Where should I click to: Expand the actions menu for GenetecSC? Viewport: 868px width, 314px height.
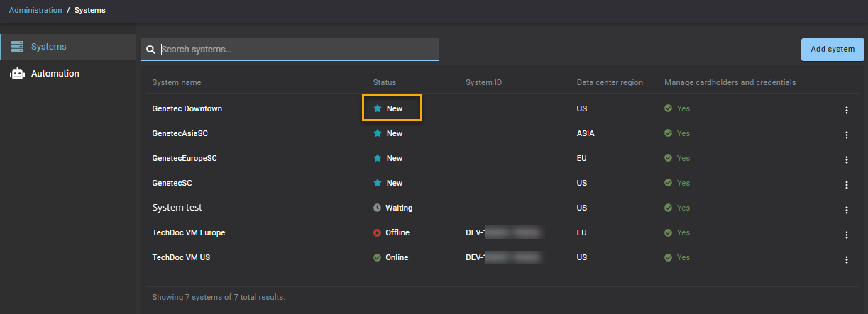click(846, 184)
